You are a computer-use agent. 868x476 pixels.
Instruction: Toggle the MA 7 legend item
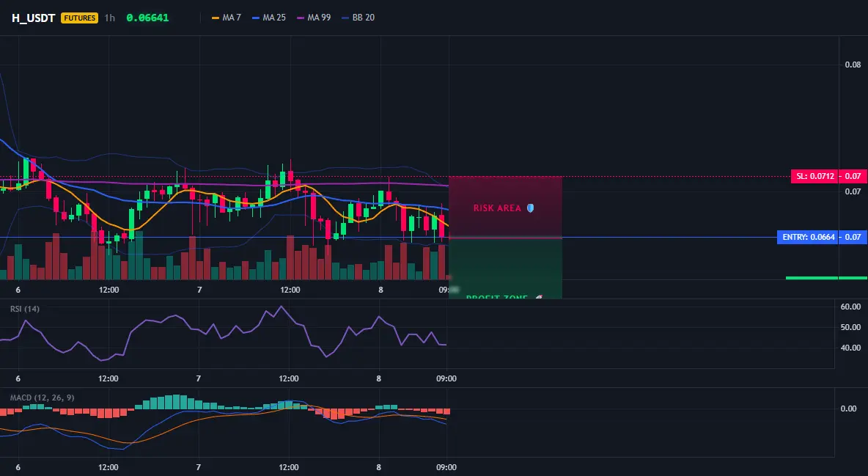pos(227,18)
